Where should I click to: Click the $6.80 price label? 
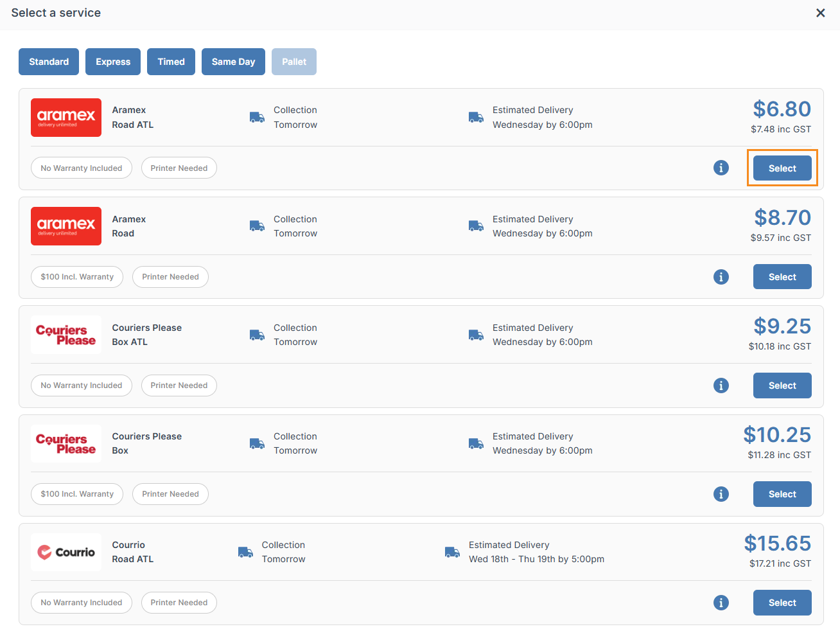point(782,109)
